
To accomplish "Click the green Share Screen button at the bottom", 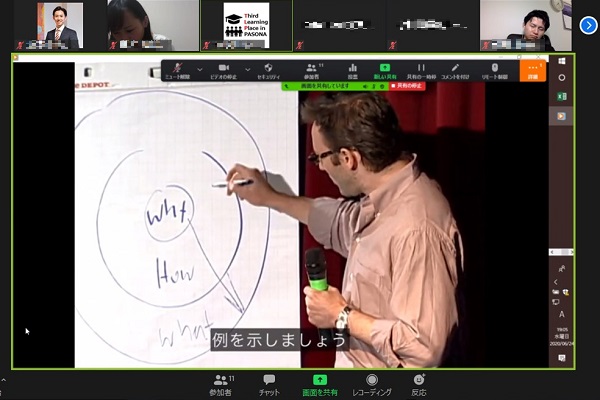I will tap(319, 385).
